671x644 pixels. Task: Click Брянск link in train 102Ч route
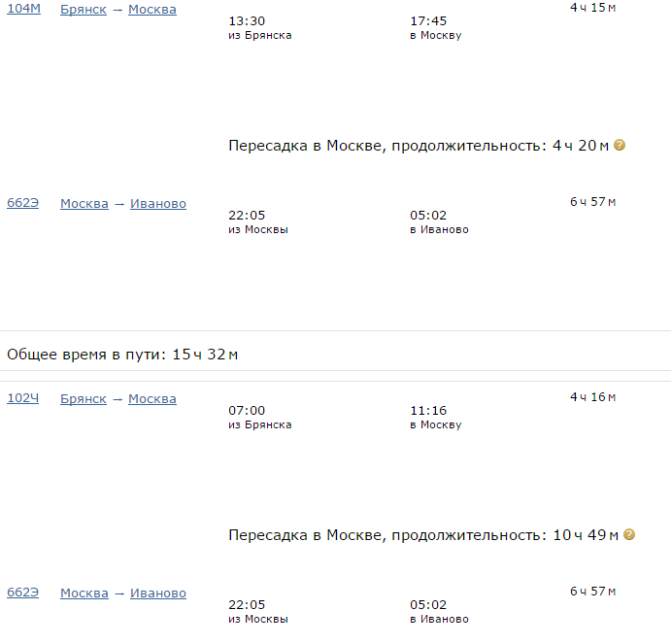click(84, 398)
